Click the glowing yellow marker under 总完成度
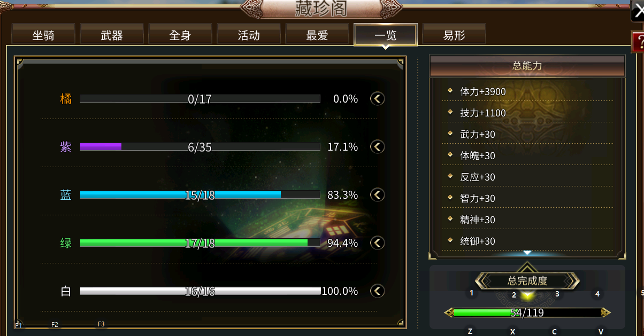 click(527, 294)
